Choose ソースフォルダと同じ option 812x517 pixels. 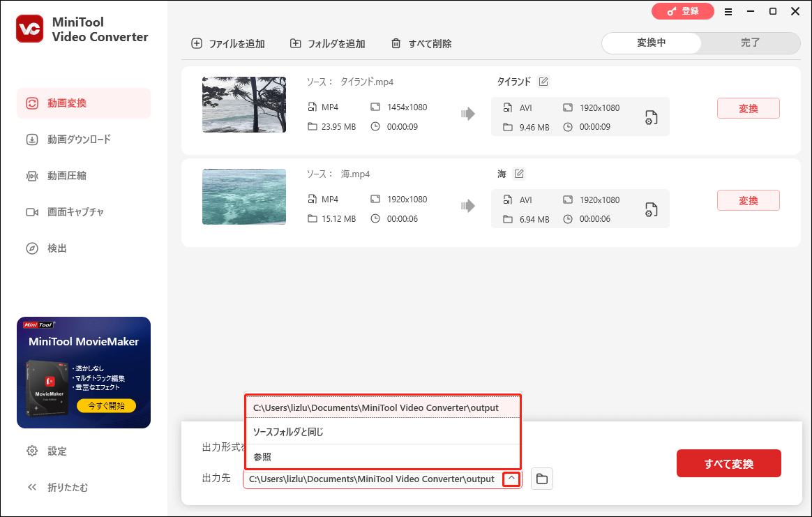click(x=383, y=431)
